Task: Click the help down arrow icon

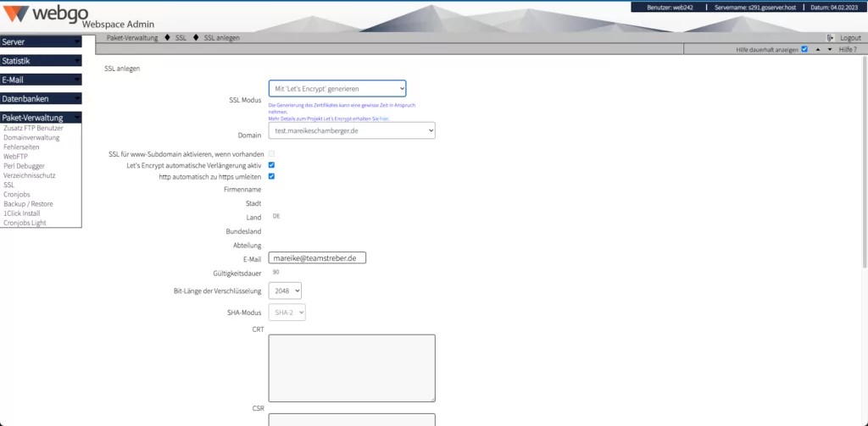Action: click(x=829, y=50)
